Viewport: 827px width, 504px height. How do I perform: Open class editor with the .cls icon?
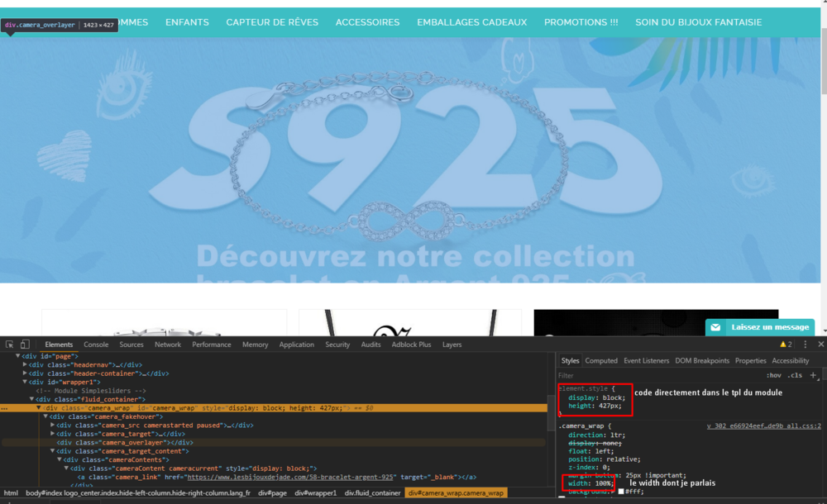click(x=794, y=375)
